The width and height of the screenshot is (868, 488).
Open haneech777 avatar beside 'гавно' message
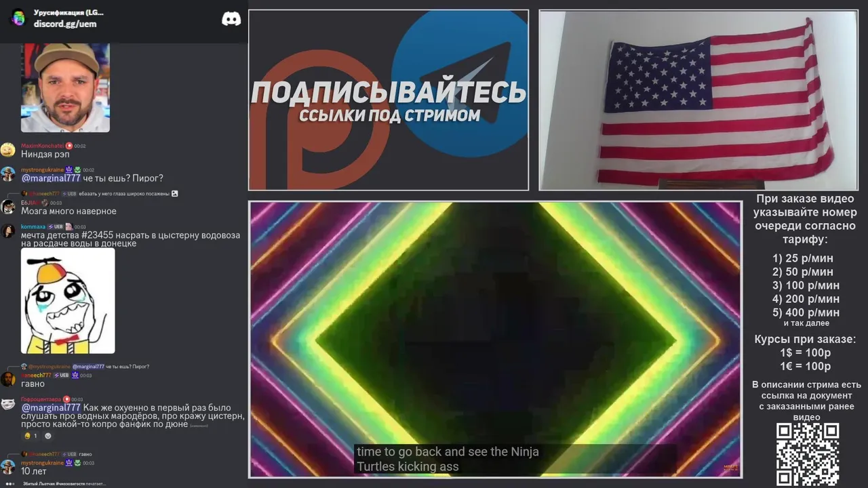[x=7, y=379]
